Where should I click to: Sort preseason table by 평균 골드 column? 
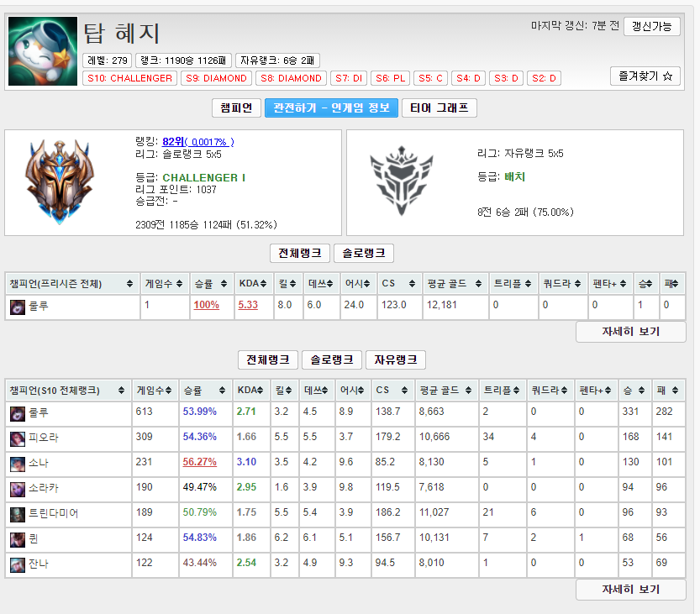[x=455, y=283]
